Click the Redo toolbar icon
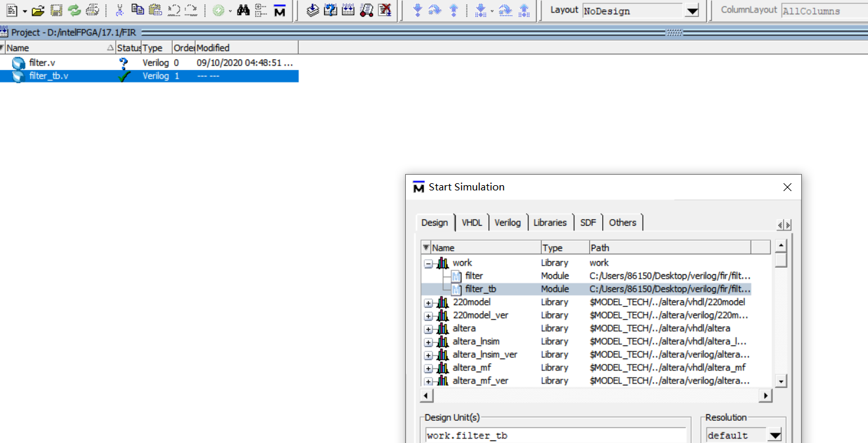 191,10
